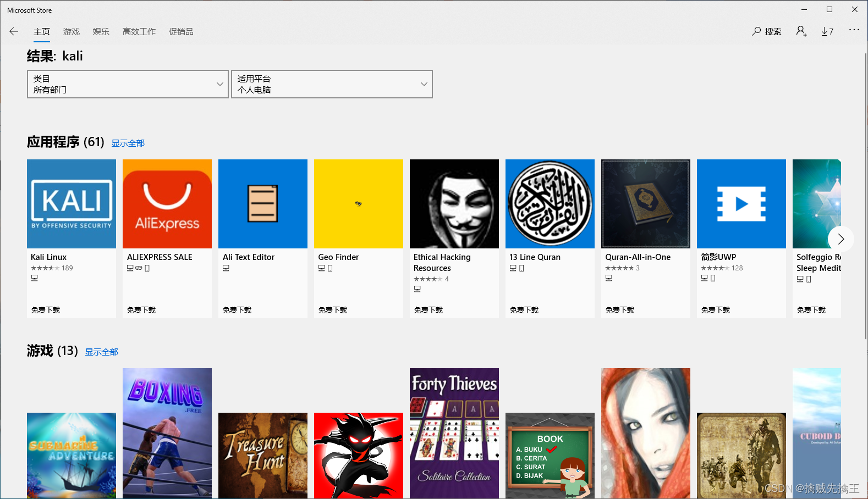Open Ethical Hacking Resources mask icon
The image size is (868, 499).
(454, 204)
